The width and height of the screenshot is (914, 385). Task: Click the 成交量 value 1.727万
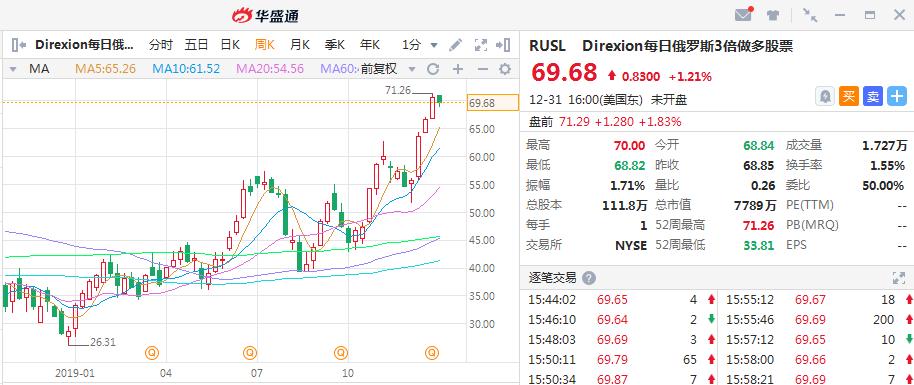click(885, 145)
